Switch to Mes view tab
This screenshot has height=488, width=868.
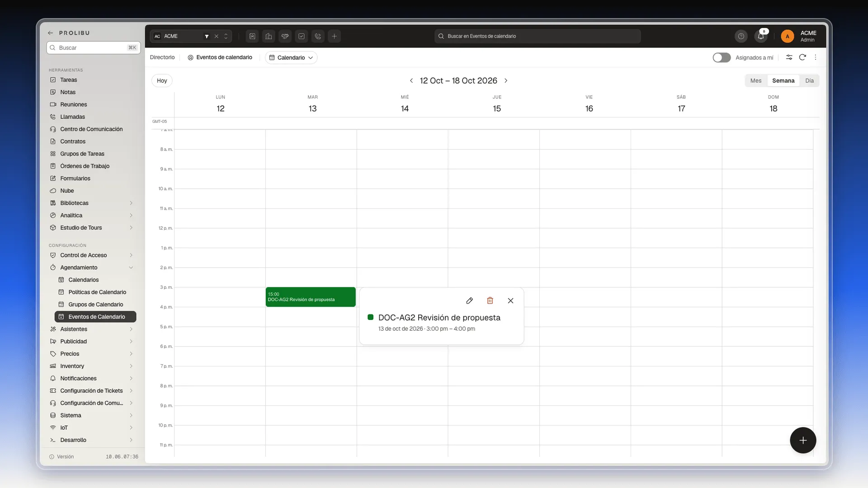coord(755,81)
